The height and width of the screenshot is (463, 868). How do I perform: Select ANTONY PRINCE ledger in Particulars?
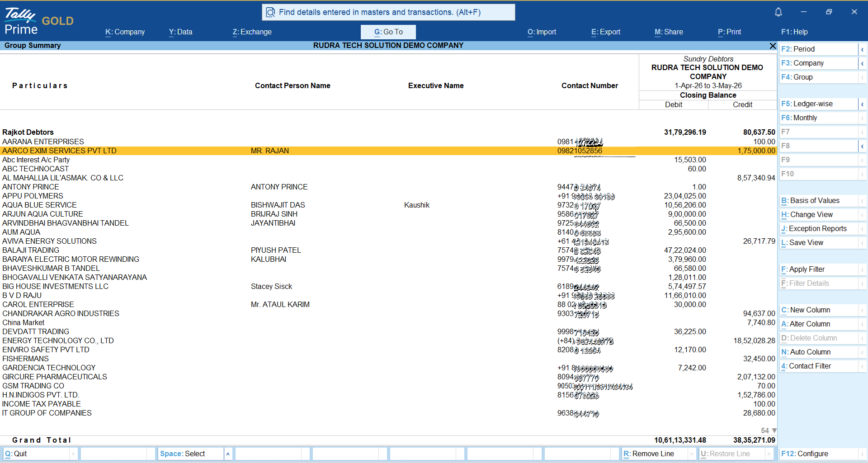pos(31,187)
